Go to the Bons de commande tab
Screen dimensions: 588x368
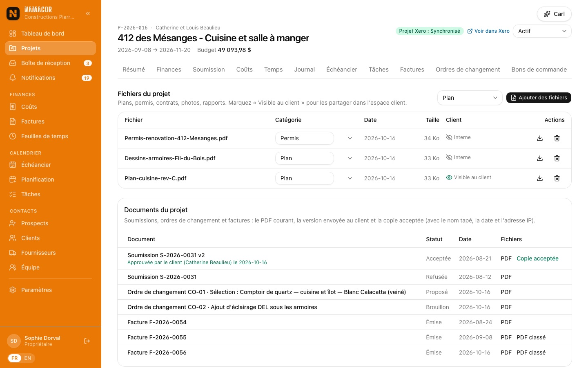539,70
